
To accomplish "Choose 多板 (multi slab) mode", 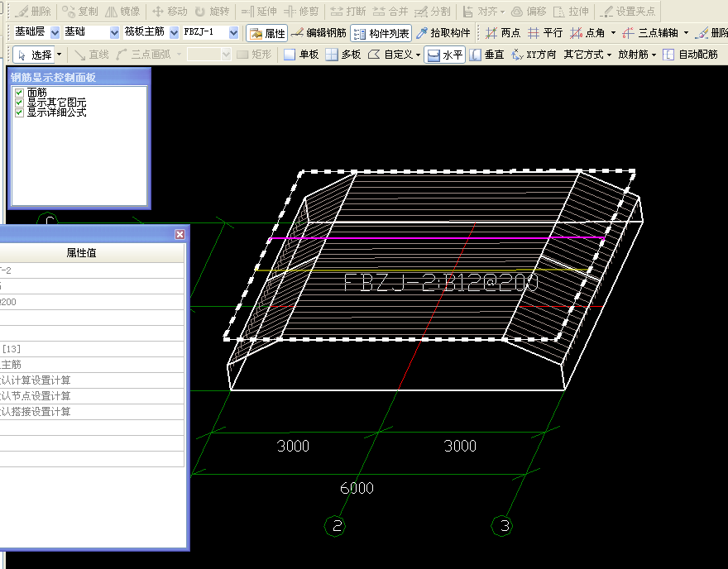I will pos(343,55).
